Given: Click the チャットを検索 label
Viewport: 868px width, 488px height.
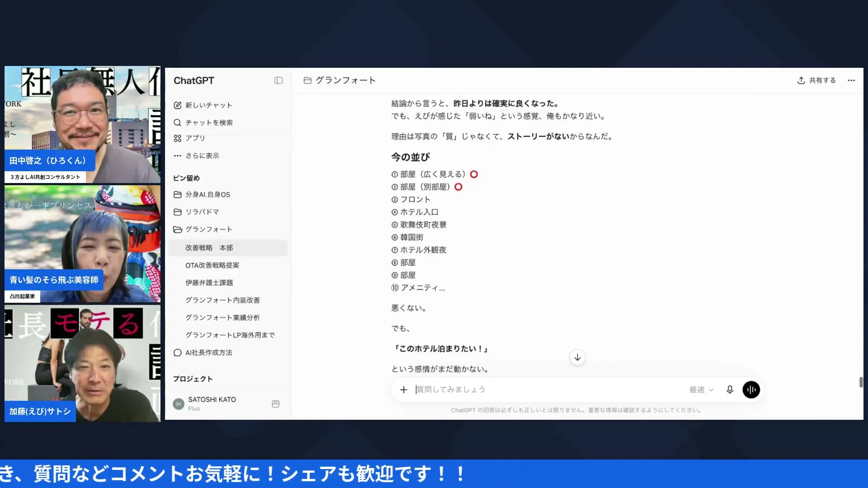Looking at the screenshot, I should [209, 123].
